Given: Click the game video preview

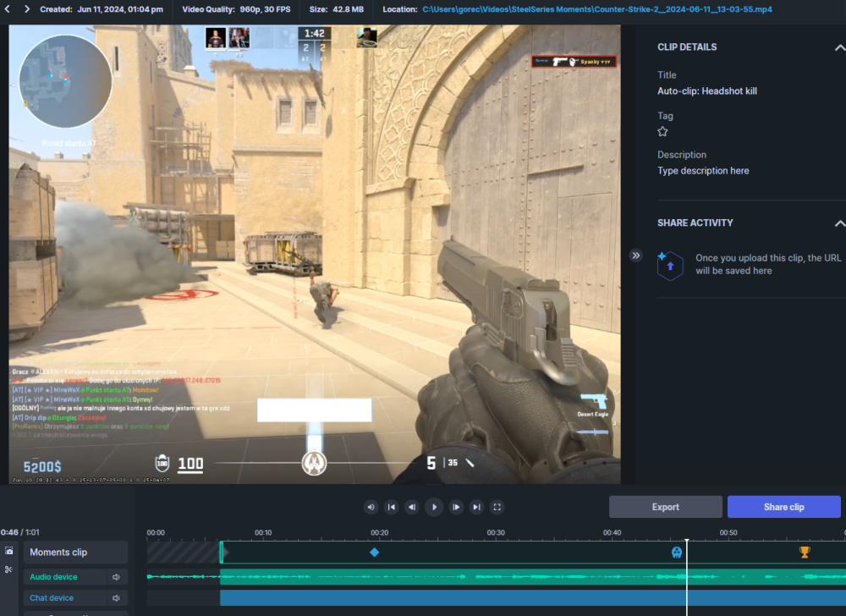Looking at the screenshot, I should [x=315, y=254].
